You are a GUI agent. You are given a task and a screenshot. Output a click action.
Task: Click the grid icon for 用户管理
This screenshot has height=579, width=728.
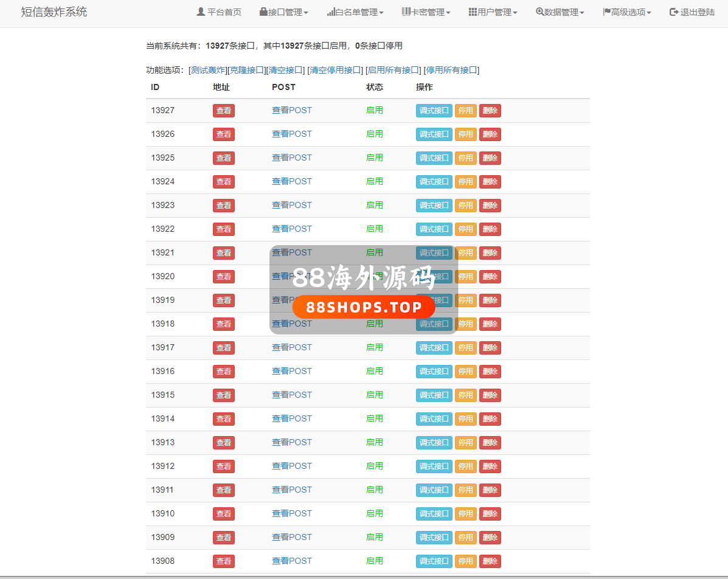coord(473,12)
